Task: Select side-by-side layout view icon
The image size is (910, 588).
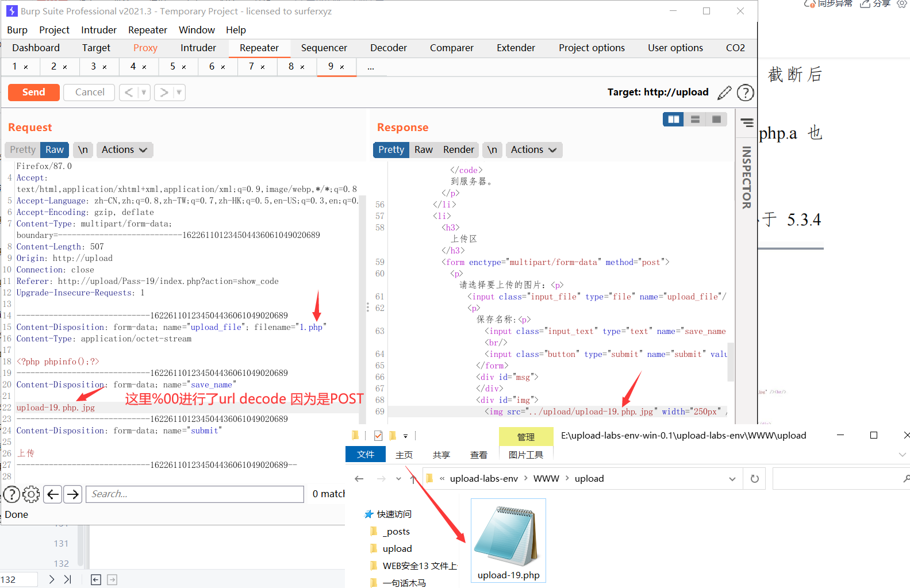Action: tap(673, 119)
